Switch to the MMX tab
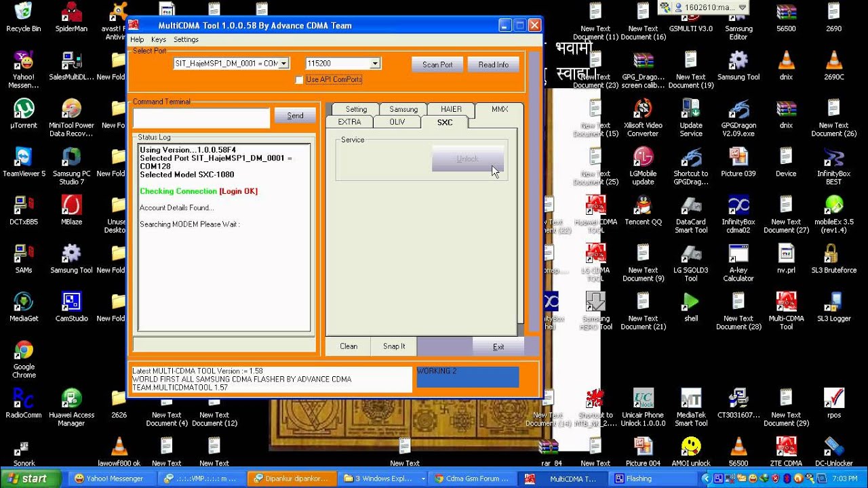868x488 pixels. click(x=500, y=109)
